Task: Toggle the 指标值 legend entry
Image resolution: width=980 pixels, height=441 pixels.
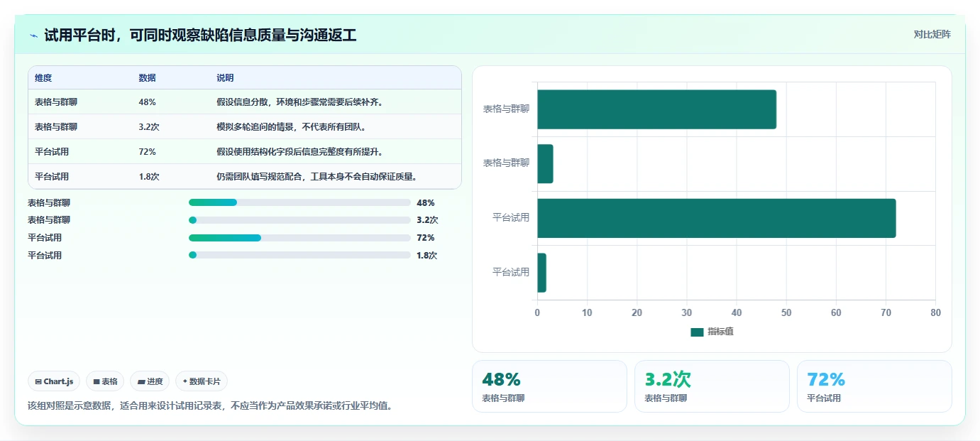Action: 712,332
